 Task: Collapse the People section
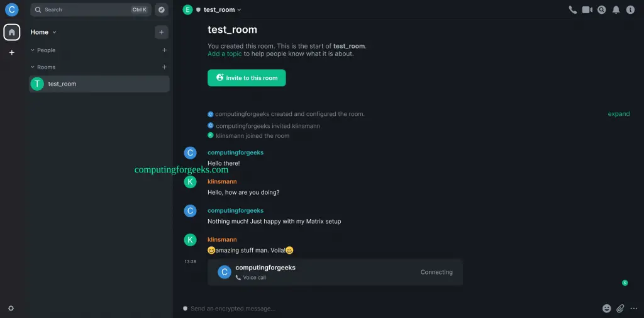(x=43, y=50)
